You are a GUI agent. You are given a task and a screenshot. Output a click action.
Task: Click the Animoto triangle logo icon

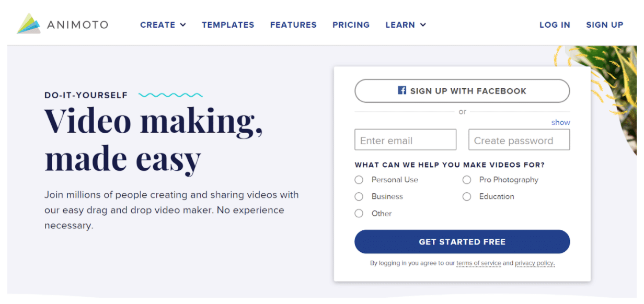click(x=29, y=24)
